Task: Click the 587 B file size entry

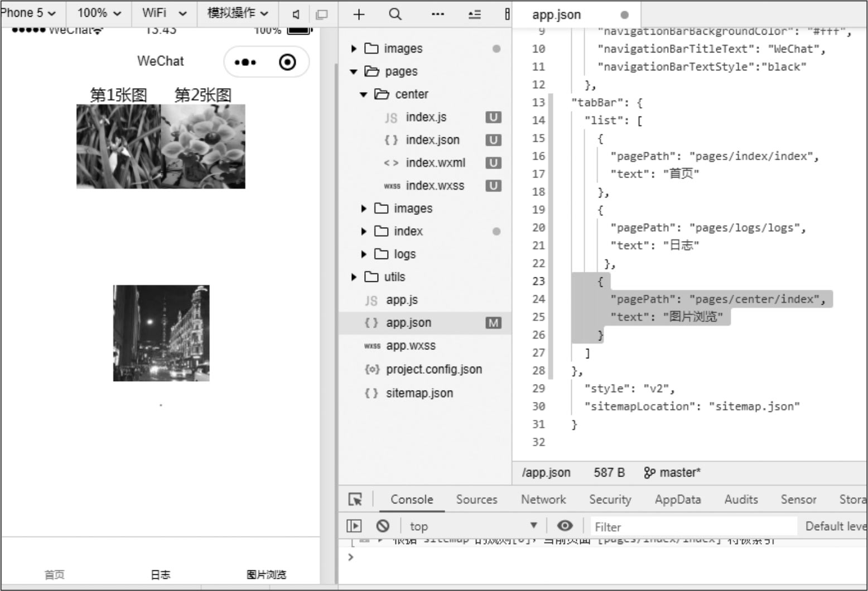Action: pyautogui.click(x=609, y=473)
